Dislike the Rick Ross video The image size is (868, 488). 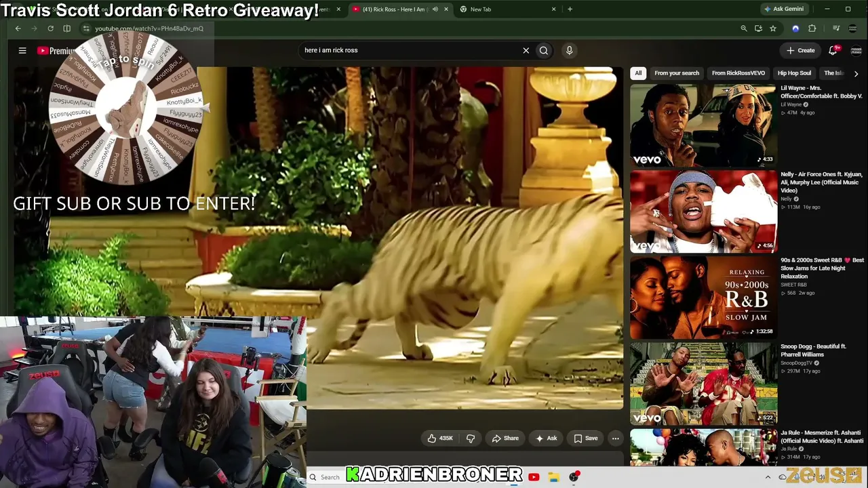click(x=471, y=439)
